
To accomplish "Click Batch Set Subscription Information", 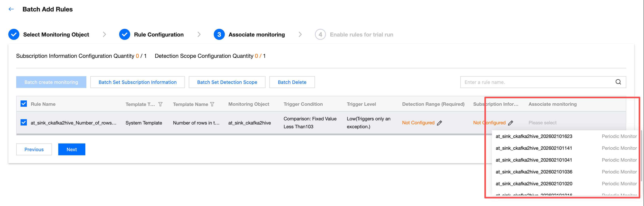I will point(137,82).
